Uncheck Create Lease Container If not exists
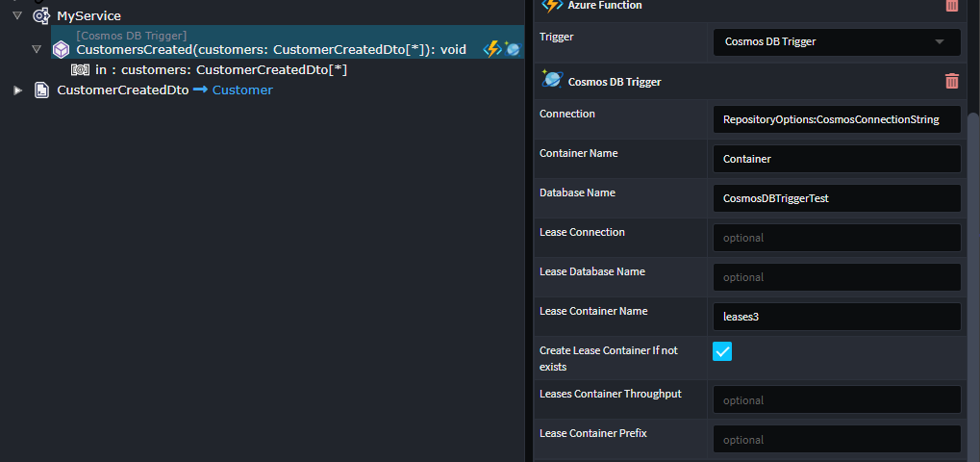 pos(722,351)
